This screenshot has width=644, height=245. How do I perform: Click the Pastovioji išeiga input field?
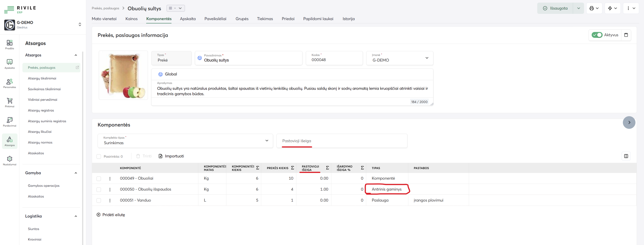(x=342, y=141)
